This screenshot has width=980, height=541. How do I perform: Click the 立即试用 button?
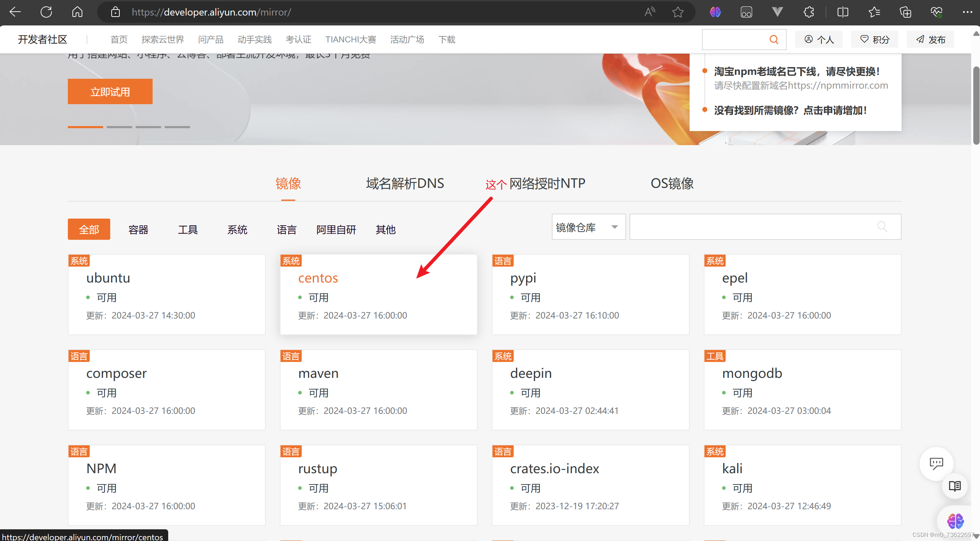110,91
